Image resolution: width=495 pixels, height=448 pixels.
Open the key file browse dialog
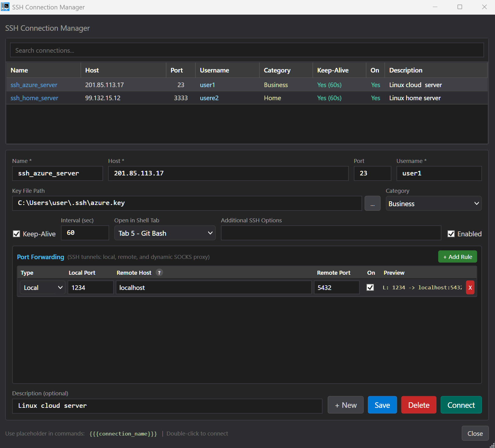[x=372, y=203]
